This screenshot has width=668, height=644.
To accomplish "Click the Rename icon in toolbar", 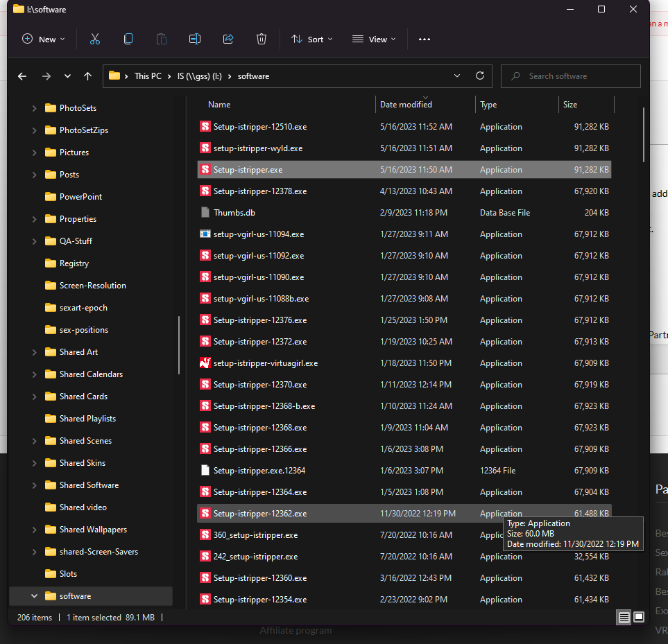I will (x=195, y=39).
